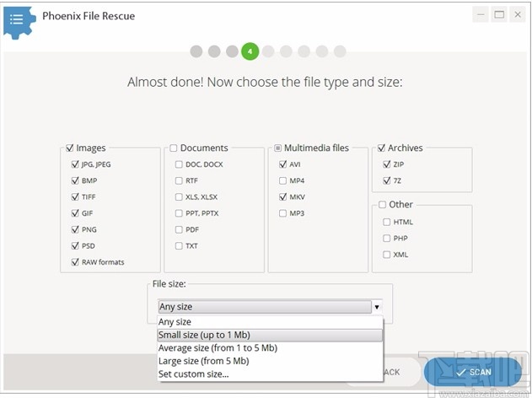This screenshot has height=398, width=532.
Task: Go to wizard step 1 dot
Action: click(x=196, y=51)
